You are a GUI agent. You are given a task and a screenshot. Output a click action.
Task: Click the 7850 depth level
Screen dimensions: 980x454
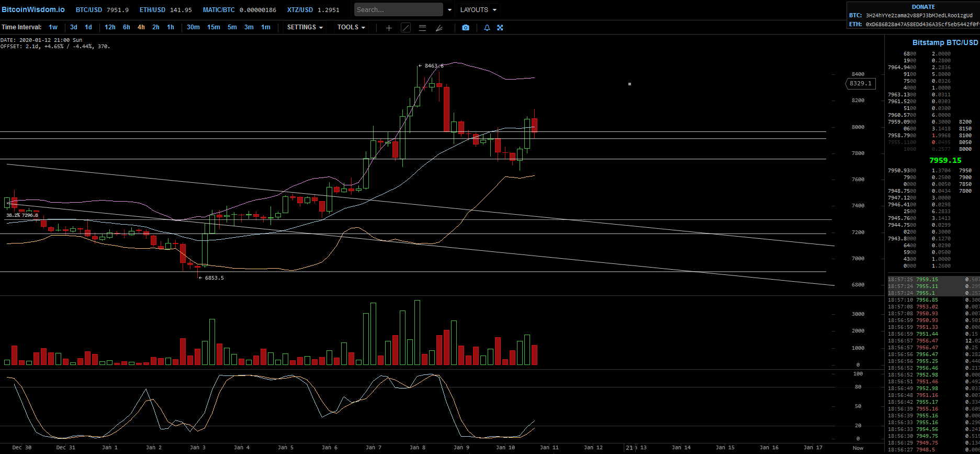click(x=965, y=184)
